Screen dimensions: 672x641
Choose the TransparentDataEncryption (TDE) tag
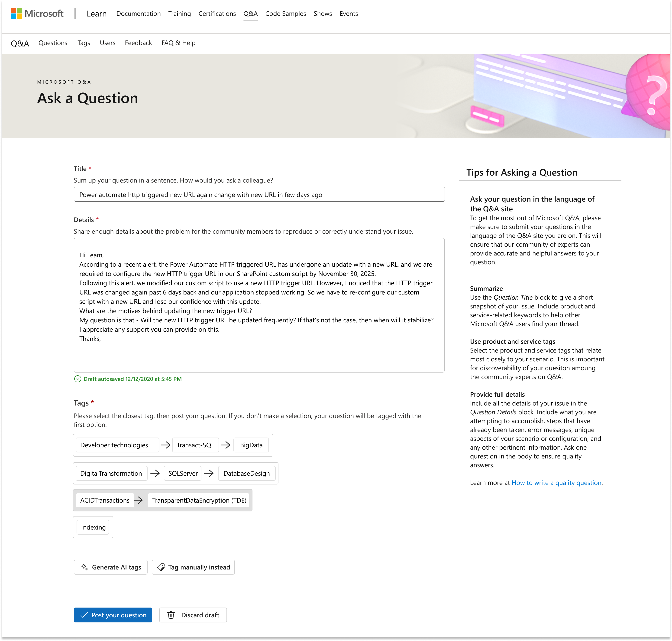tap(199, 500)
